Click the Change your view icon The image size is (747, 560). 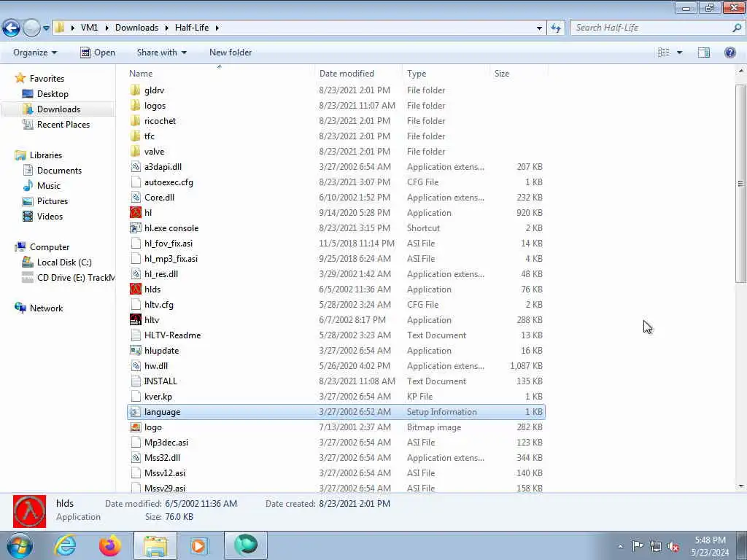[664, 52]
